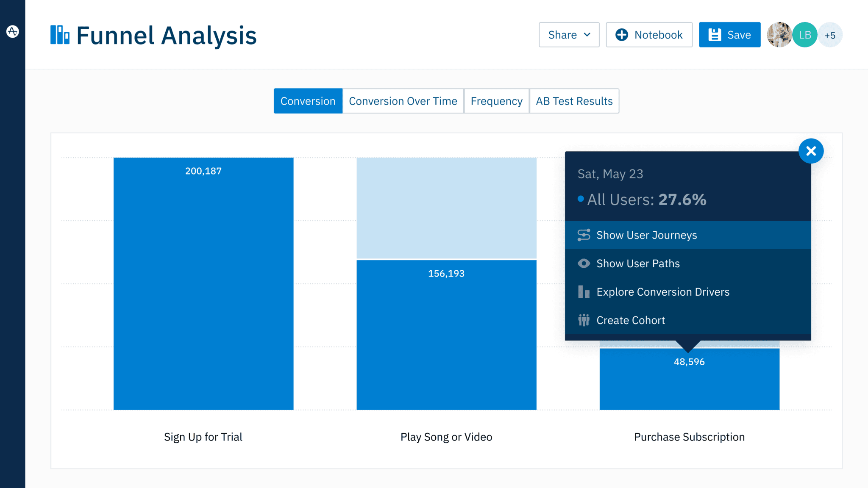This screenshot has width=868, height=488.
Task: Click the Create Cohort people icon
Action: [584, 320]
